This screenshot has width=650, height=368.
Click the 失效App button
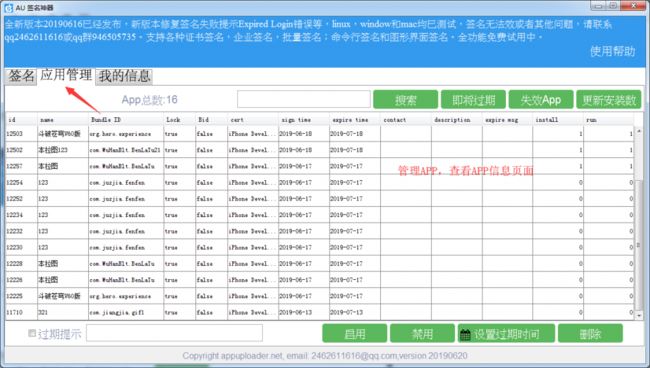pos(541,99)
